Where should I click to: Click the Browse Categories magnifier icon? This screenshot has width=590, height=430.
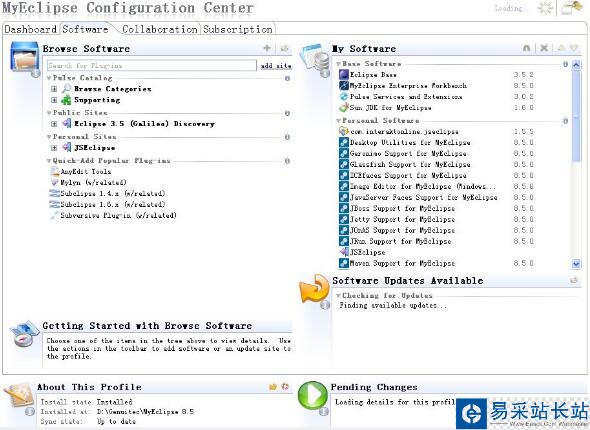pyautogui.click(x=66, y=89)
